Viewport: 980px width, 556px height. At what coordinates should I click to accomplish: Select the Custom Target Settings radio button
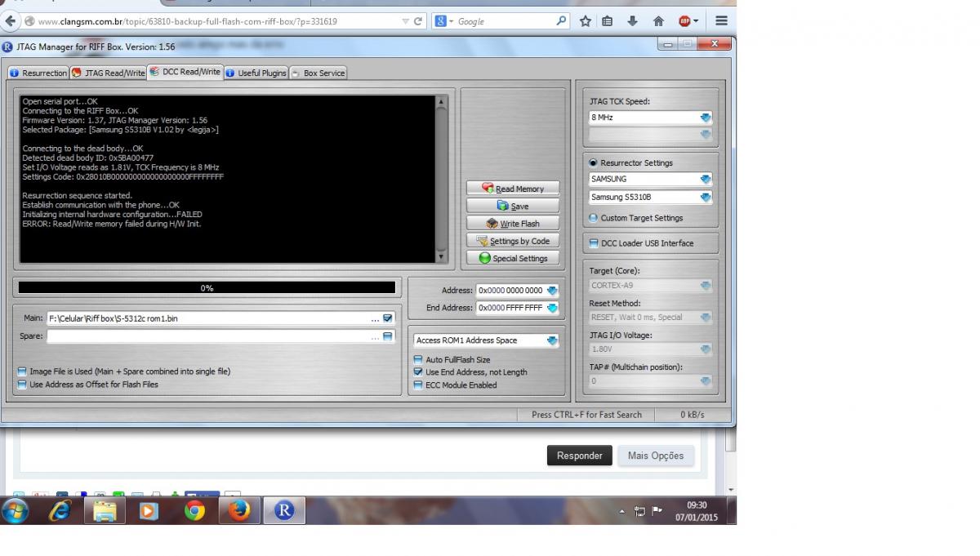[x=594, y=218]
